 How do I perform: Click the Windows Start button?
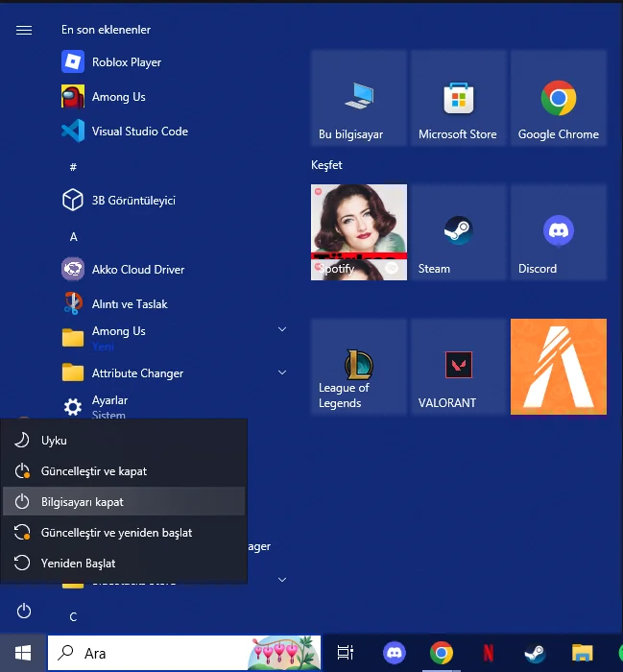coord(23,653)
